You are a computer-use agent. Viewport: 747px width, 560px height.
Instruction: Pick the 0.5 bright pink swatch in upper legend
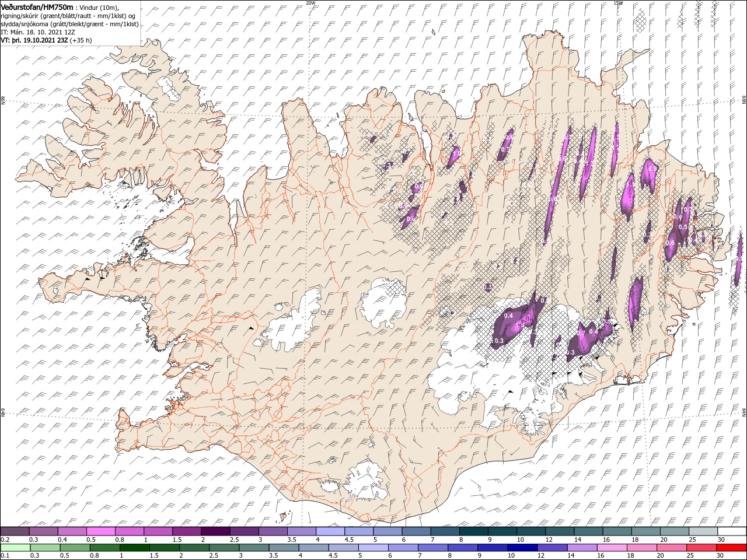tap(101, 531)
